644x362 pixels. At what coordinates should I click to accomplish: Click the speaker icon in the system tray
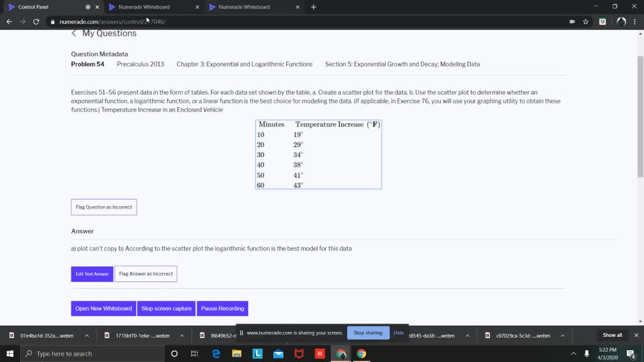pyautogui.click(x=587, y=353)
